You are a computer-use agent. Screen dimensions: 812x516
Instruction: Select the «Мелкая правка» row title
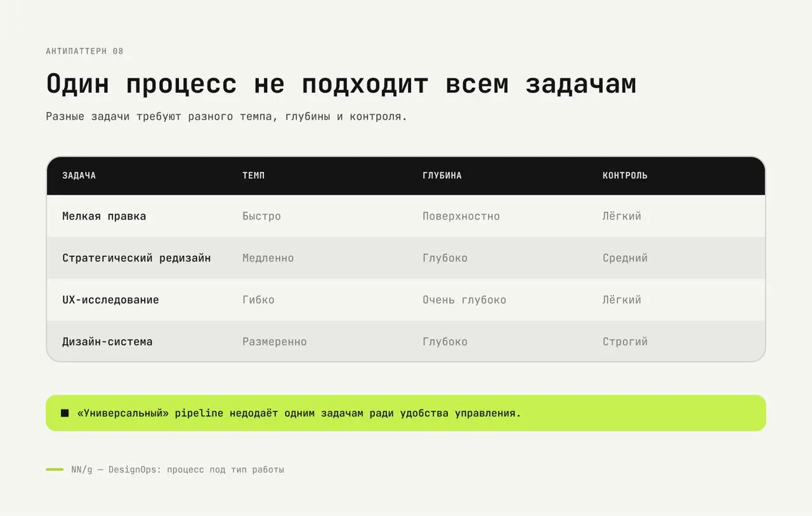pos(104,216)
